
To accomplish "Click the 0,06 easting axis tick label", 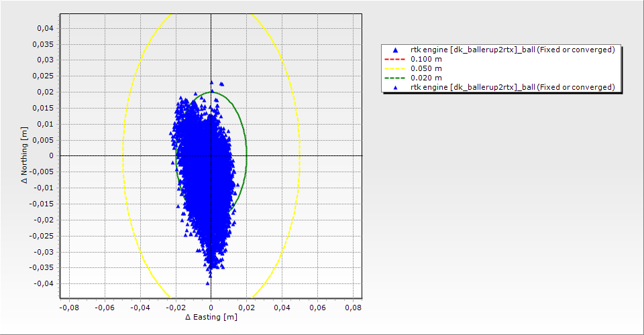I will 317,308.
